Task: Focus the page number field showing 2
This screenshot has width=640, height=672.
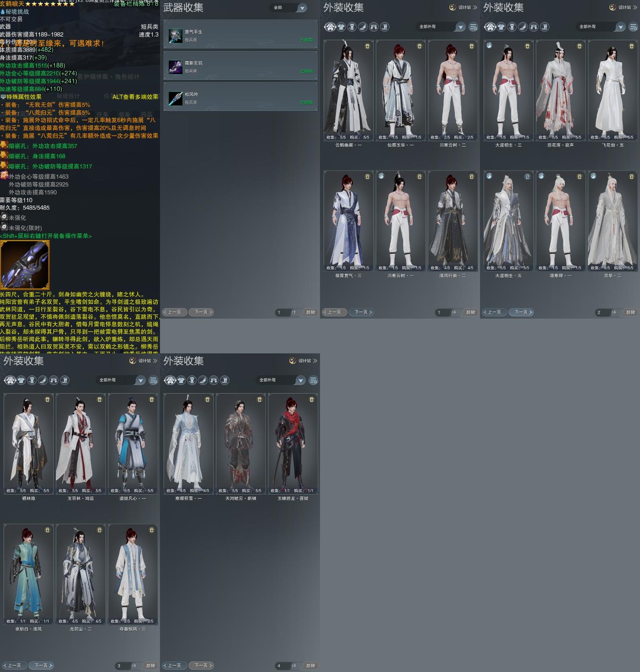Action: 603,313
